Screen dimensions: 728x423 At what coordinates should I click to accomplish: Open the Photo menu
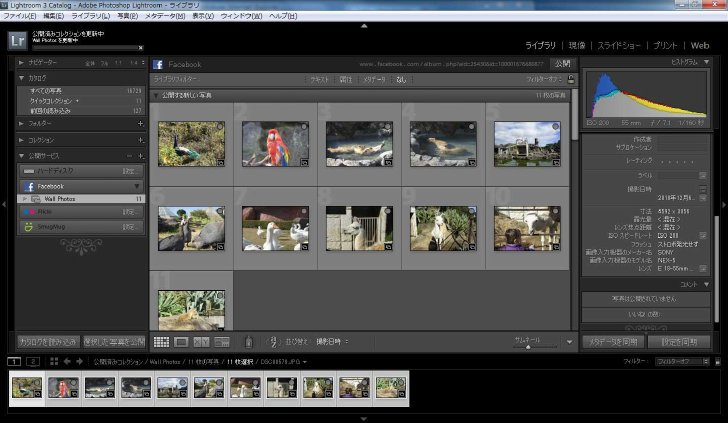(127, 16)
